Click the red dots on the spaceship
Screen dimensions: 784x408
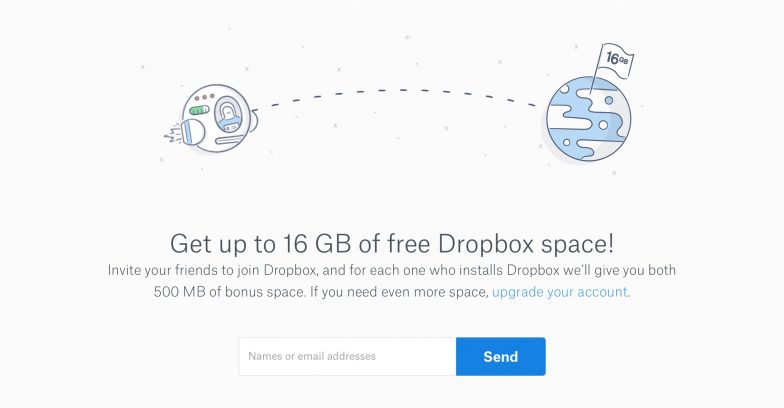pyautogui.click(x=204, y=98)
